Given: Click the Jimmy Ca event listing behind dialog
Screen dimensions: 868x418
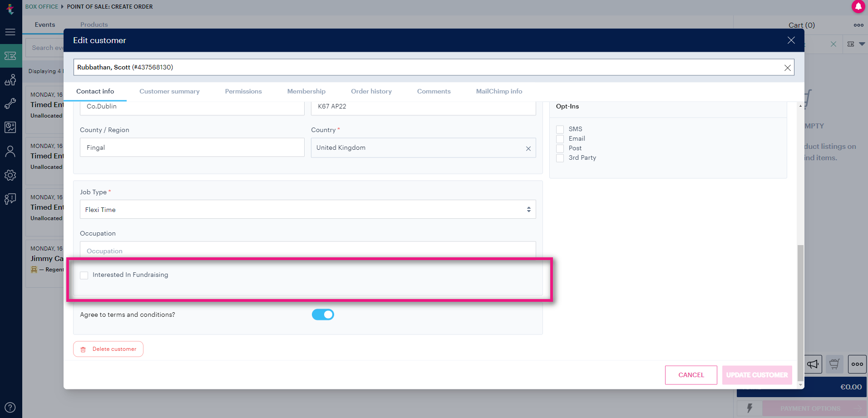Looking at the screenshot, I should click(44, 264).
